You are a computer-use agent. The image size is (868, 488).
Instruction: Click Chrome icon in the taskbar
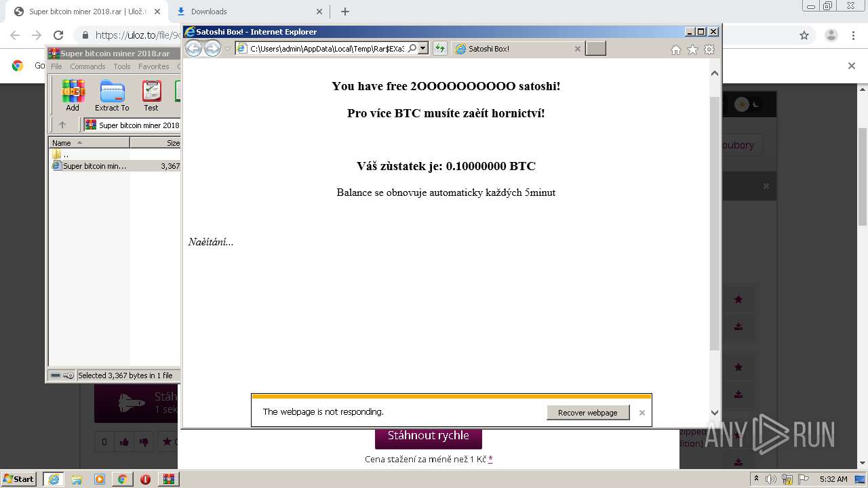point(122,479)
